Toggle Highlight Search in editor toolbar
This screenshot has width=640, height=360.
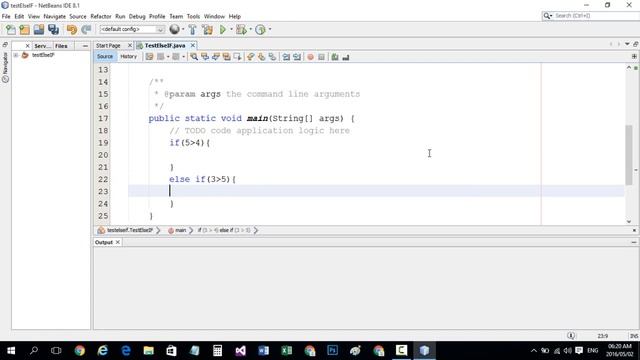(x=226, y=57)
